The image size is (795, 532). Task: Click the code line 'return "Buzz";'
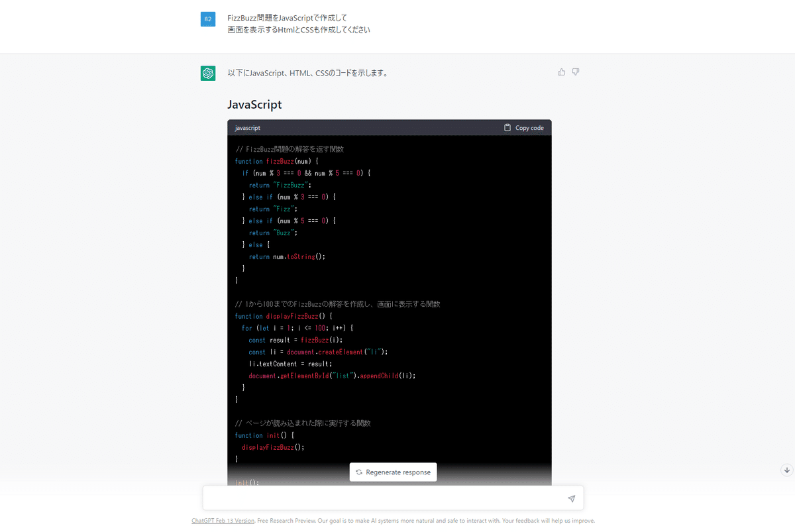pyautogui.click(x=274, y=233)
